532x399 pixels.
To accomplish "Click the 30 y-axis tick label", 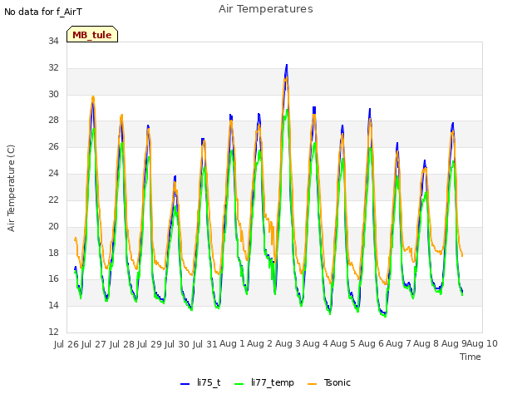I will [x=53, y=94].
